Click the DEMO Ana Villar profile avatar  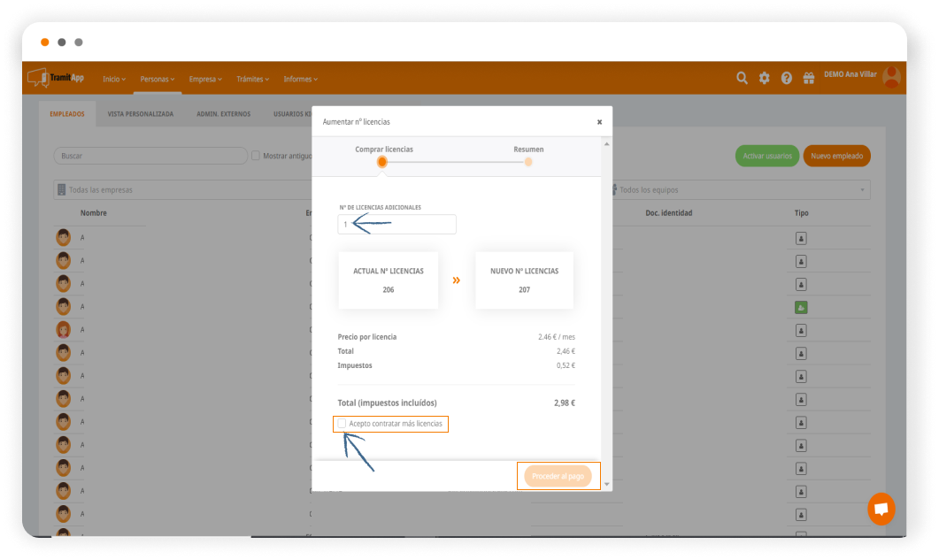(x=891, y=77)
